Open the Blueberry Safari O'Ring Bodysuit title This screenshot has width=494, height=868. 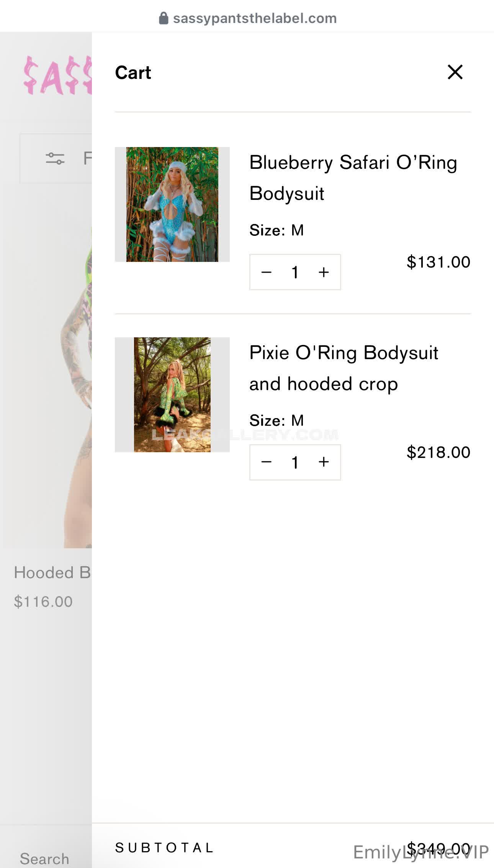(x=353, y=178)
